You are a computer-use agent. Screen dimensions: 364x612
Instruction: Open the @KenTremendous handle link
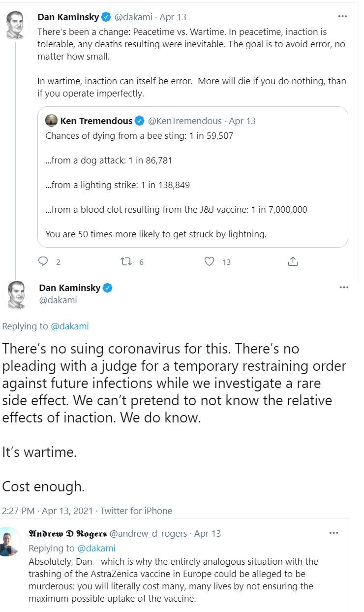[x=185, y=121]
